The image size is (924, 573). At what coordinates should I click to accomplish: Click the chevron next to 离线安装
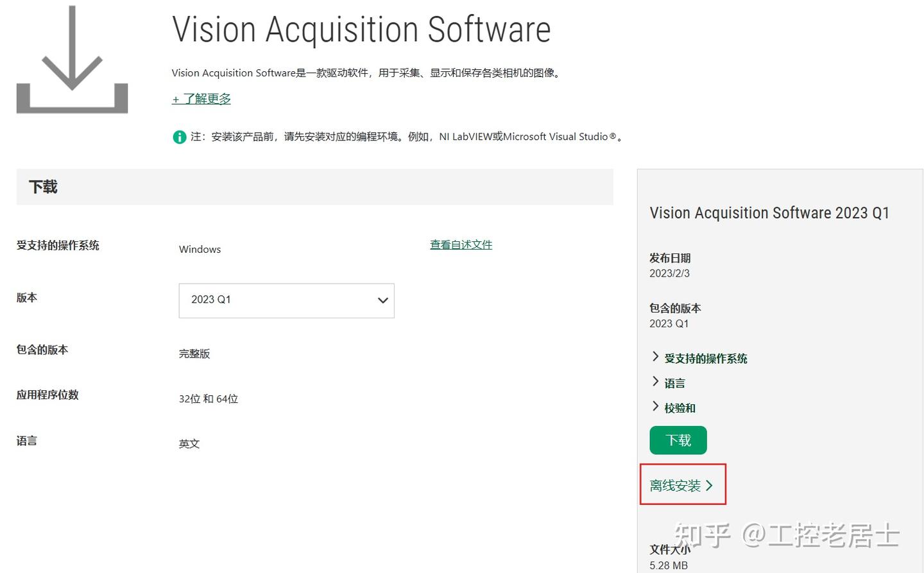(710, 485)
